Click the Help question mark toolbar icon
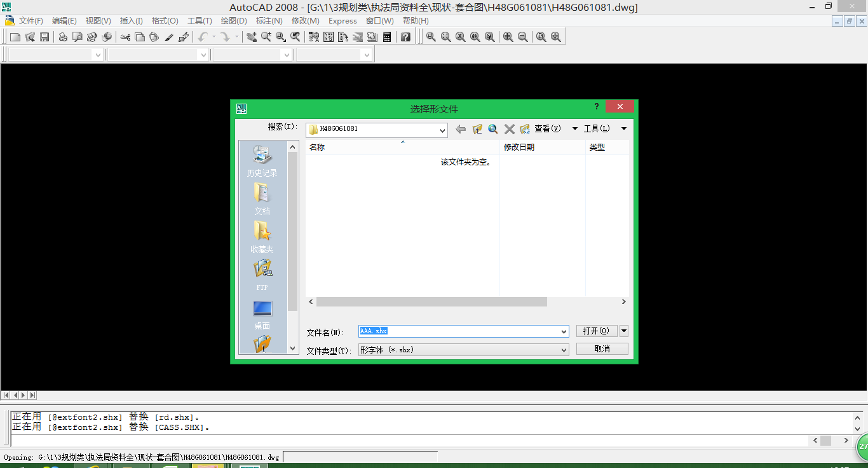Viewport: 868px width, 468px height. 405,37
